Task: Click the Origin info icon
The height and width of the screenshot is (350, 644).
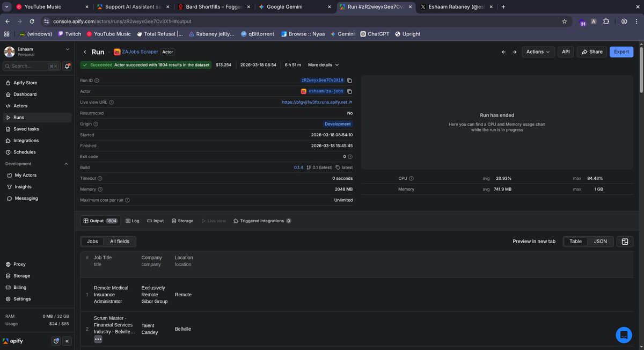Action: pyautogui.click(x=96, y=124)
